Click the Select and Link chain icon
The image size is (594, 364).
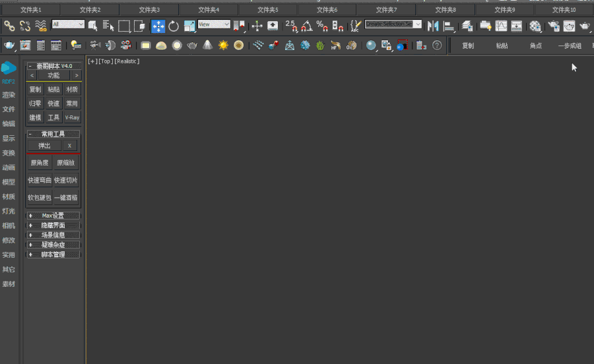pyautogui.click(x=9, y=26)
